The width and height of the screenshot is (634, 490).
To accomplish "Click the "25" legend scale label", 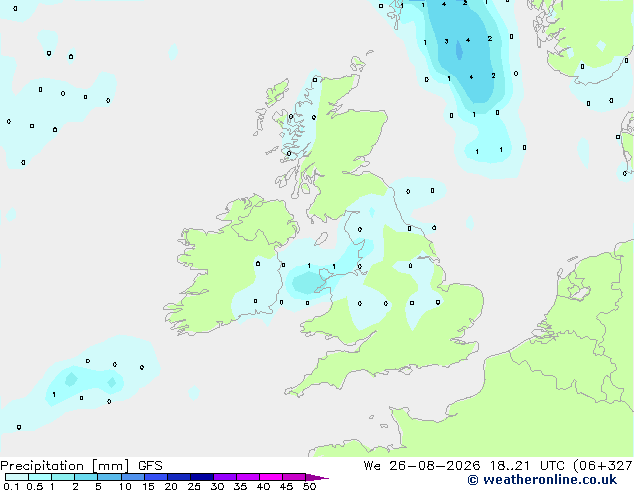I will click(194, 486).
